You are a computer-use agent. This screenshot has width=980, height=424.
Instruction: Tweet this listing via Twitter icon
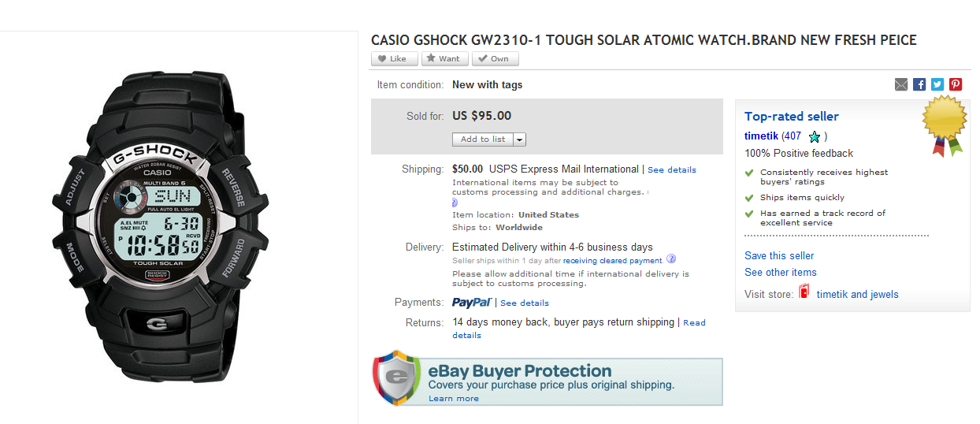click(937, 84)
